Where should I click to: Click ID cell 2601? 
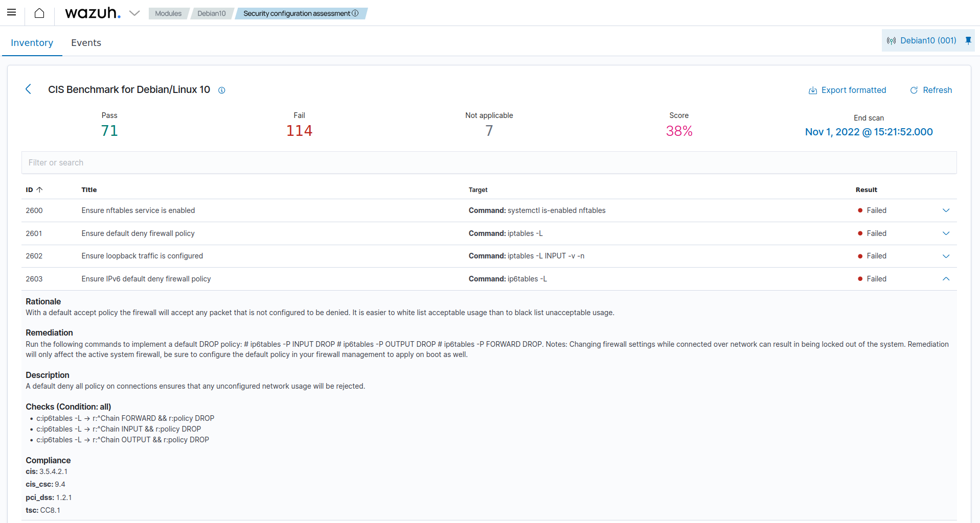click(x=34, y=233)
